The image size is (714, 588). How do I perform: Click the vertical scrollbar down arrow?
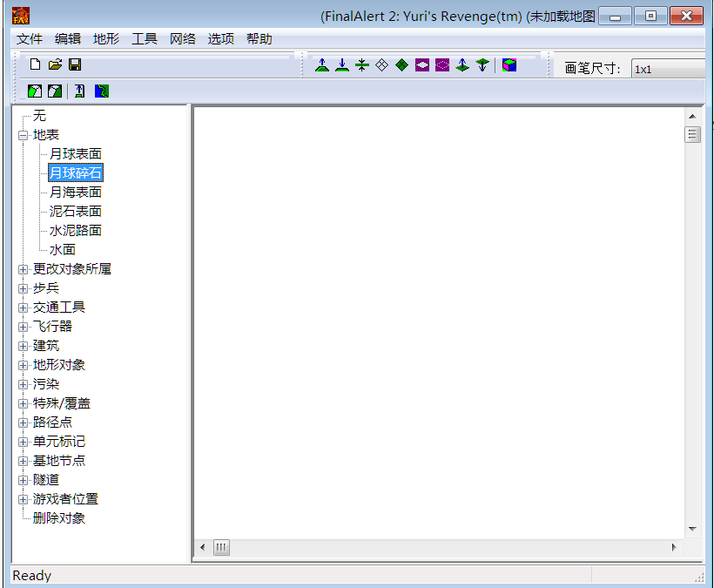pyautogui.click(x=692, y=529)
